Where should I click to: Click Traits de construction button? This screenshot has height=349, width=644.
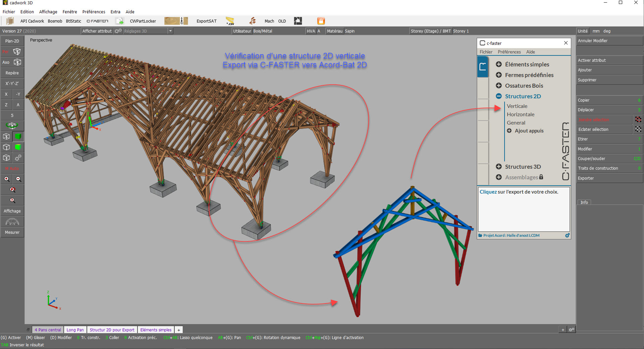609,168
